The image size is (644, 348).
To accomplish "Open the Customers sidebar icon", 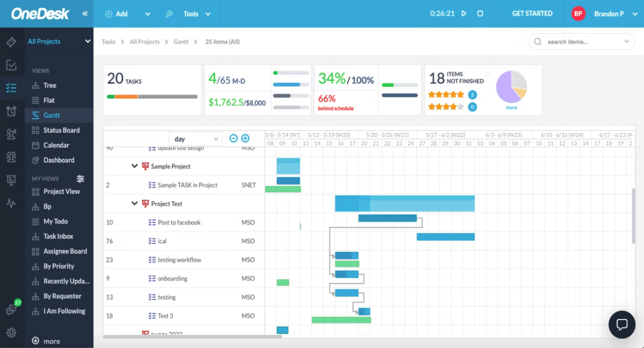I will (x=11, y=134).
